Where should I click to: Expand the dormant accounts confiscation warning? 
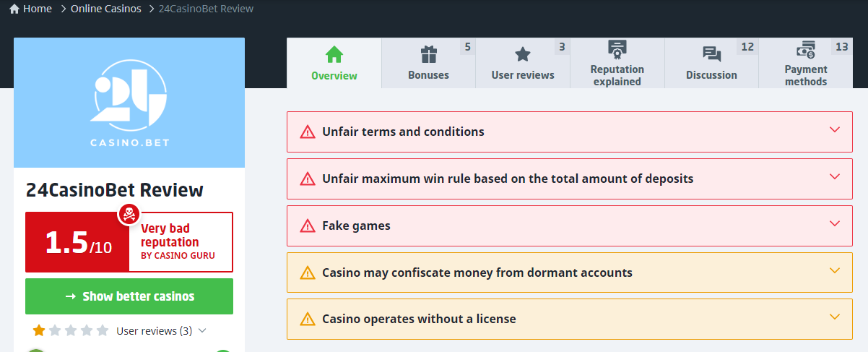coord(835,272)
